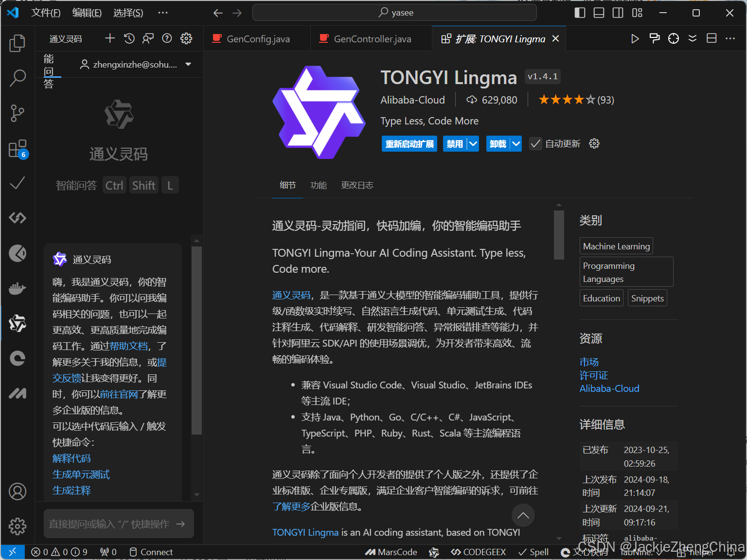Image resolution: width=747 pixels, height=560 pixels.
Task: Open the Testing checkmark view
Action: tap(18, 183)
